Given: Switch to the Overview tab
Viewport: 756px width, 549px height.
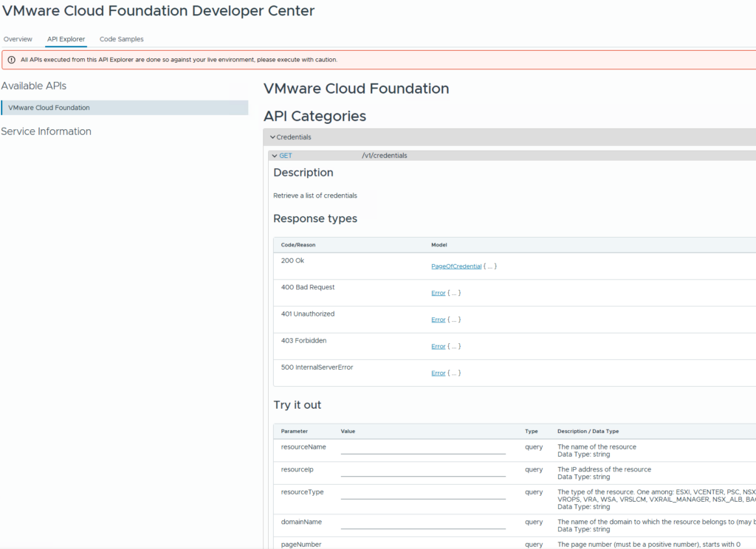Looking at the screenshot, I should (18, 39).
